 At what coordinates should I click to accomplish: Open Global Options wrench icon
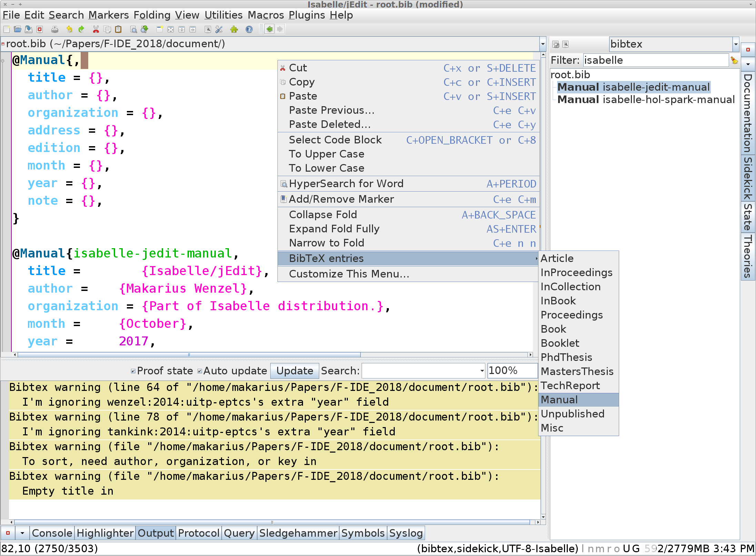pos(219,29)
